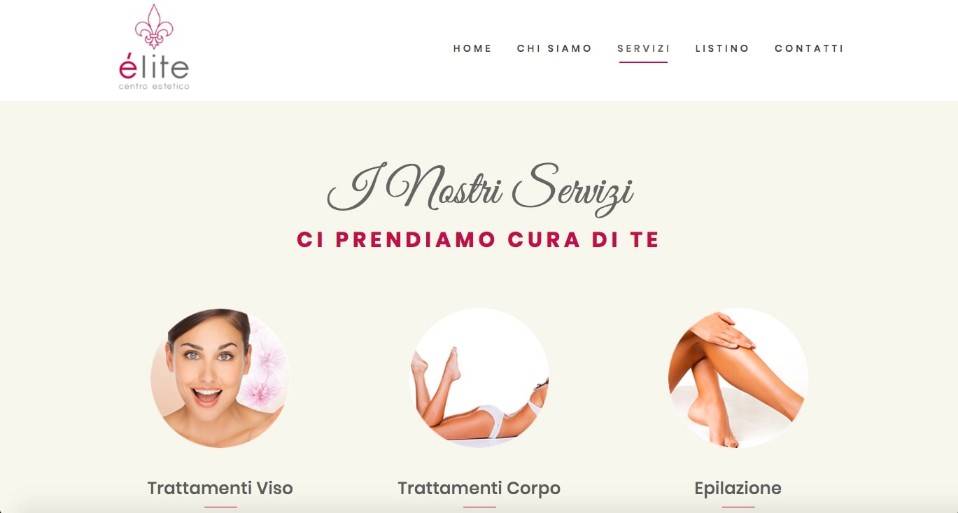The width and height of the screenshot is (958, 513).
Task: Click the pink divider under Trattamenti Viso
Action: click(x=220, y=507)
